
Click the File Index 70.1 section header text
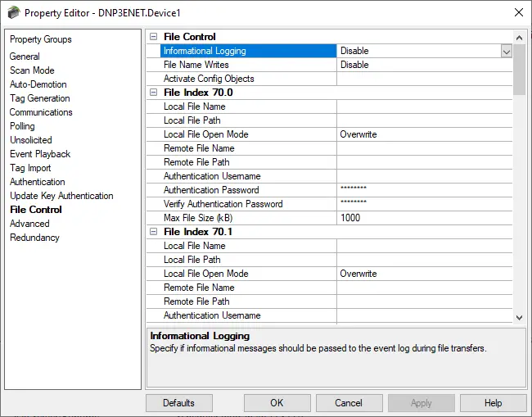click(x=198, y=232)
